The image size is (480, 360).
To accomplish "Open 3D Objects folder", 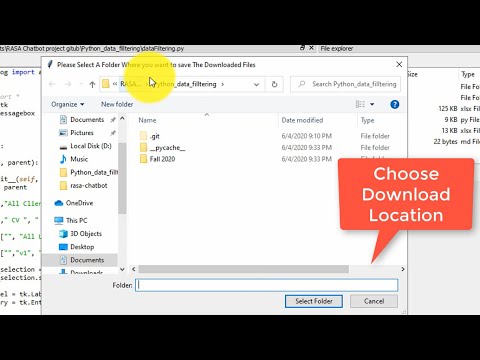I will coord(86,234).
